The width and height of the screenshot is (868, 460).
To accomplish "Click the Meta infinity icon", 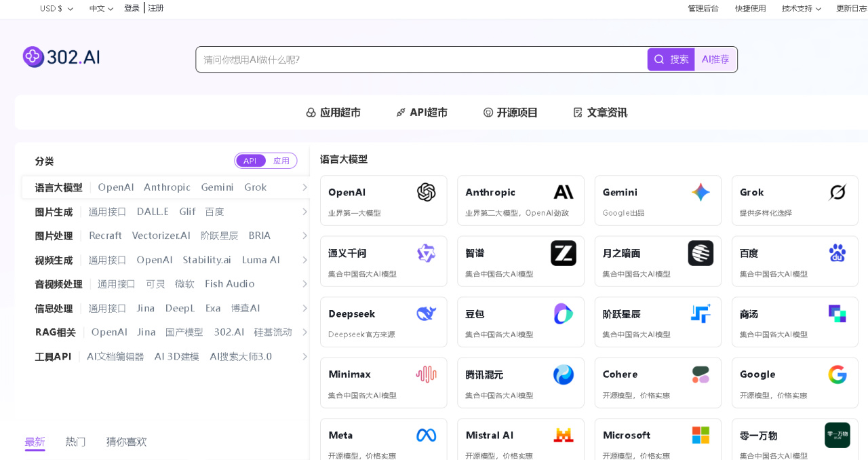I will [426, 435].
